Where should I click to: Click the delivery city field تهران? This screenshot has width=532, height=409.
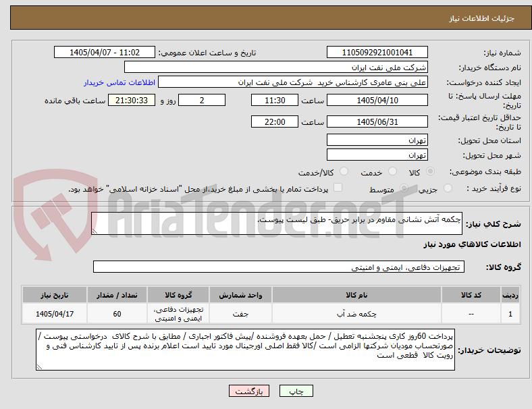[377, 155]
